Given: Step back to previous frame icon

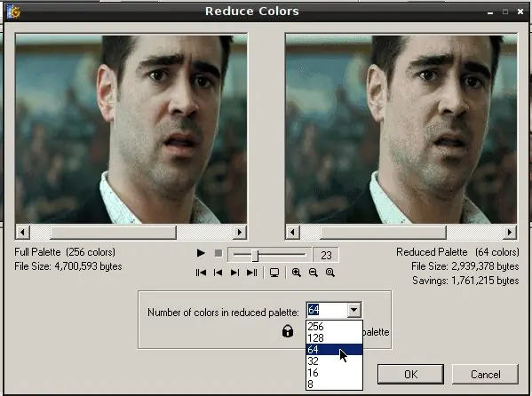Looking at the screenshot, I should (x=218, y=273).
